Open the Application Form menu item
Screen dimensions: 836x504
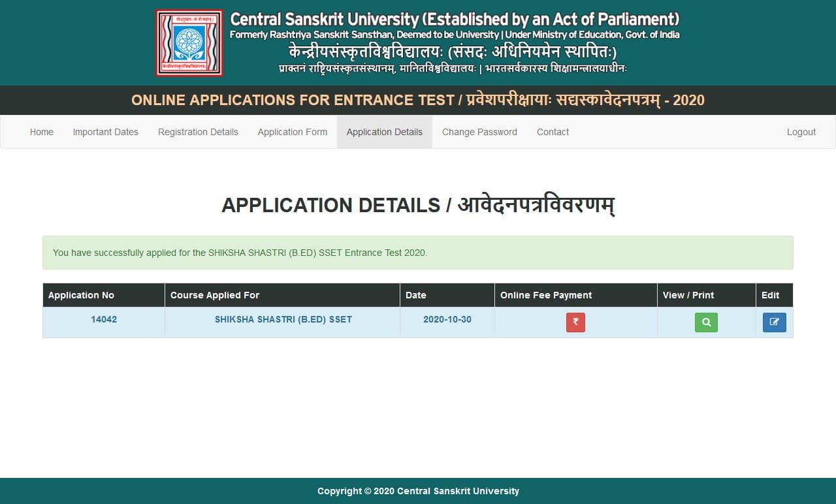click(292, 132)
